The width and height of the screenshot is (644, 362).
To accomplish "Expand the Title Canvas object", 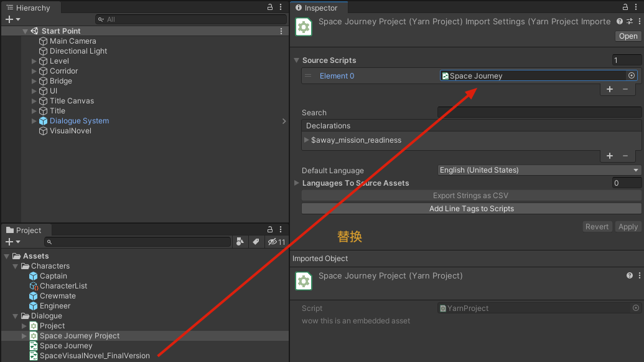I will 34,101.
